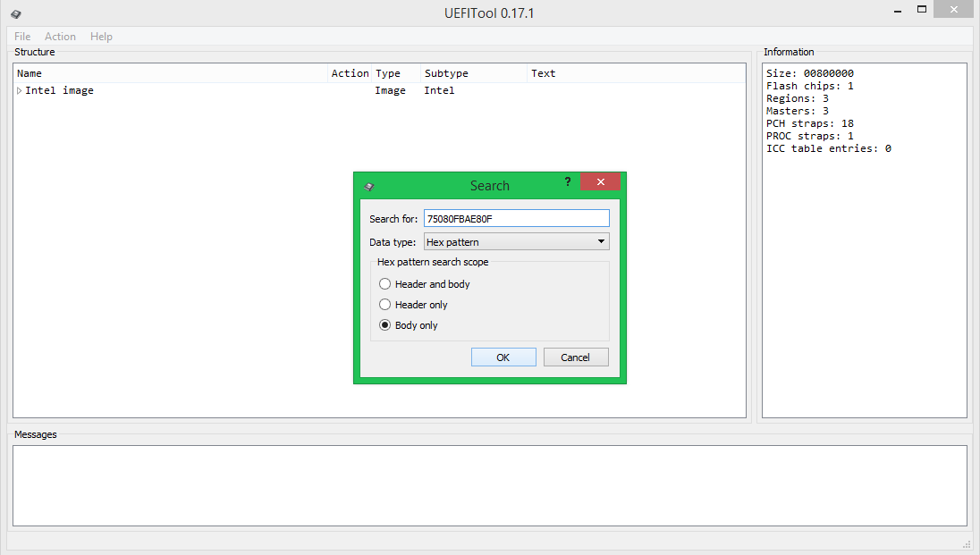Expand the Intel image tree node

(x=20, y=90)
